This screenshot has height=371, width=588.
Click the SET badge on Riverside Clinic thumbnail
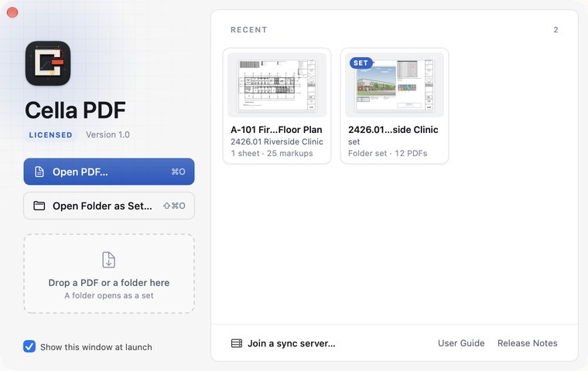[x=361, y=63]
